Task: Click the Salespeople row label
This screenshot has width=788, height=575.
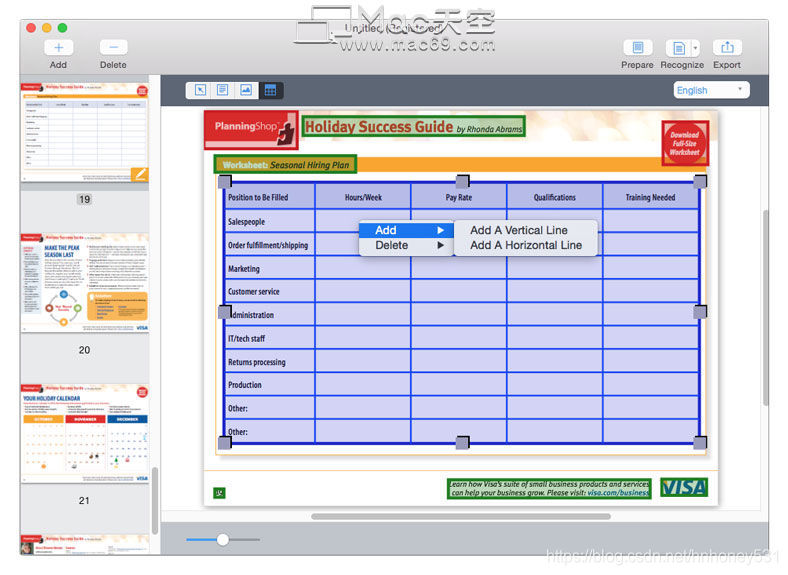Action: pos(246,222)
